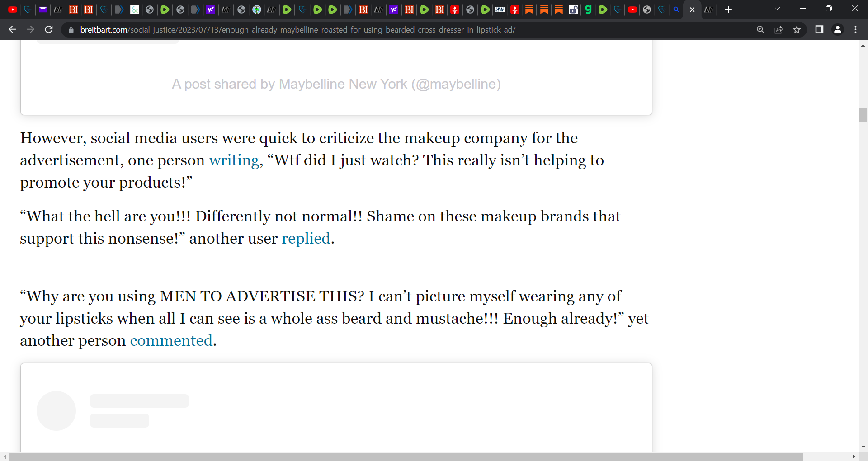Screen dimensions: 868x461
Task: Click the text "What the hell are you!!!"
Action: coord(109,216)
